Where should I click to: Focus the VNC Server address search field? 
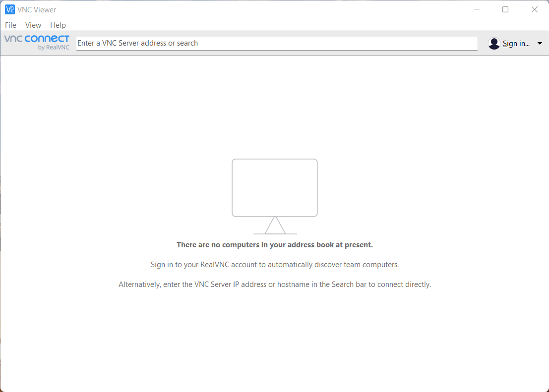276,43
